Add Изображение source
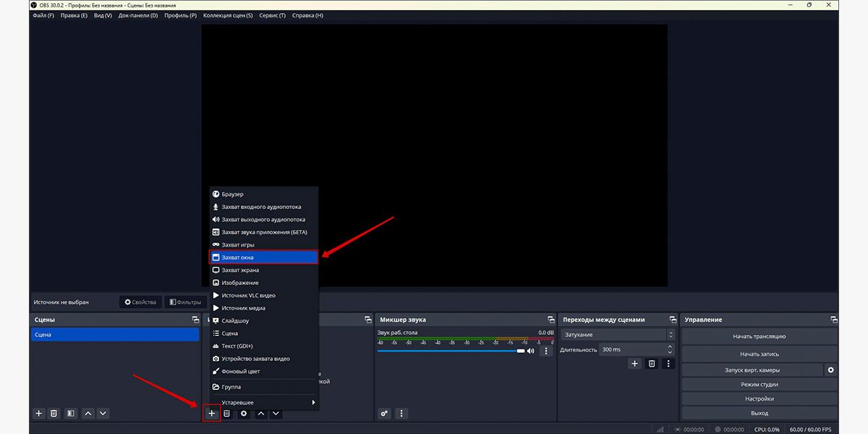Viewport: 868px width, 434px height. (x=264, y=283)
